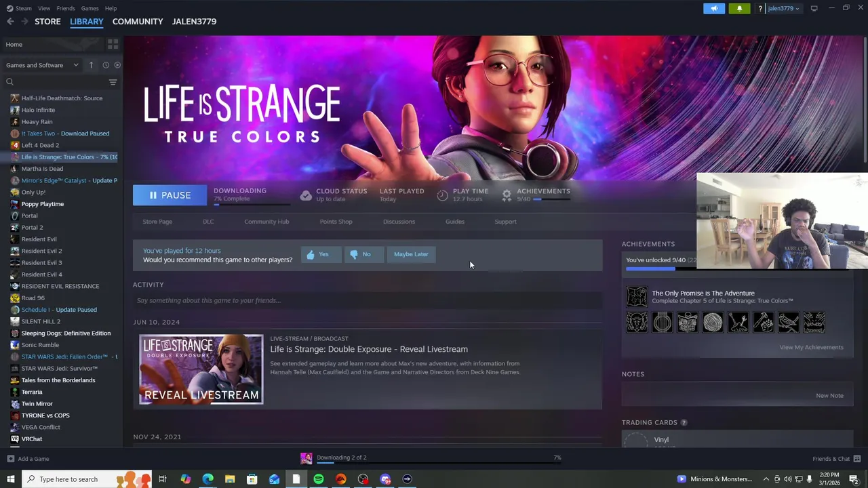Image resolution: width=868 pixels, height=488 pixels.
Task: Open the notifications bell icon
Action: pyautogui.click(x=739, y=8)
